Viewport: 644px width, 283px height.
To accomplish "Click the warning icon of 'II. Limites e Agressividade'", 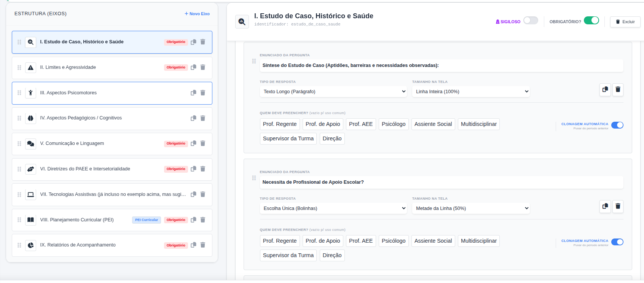I will [31, 68].
